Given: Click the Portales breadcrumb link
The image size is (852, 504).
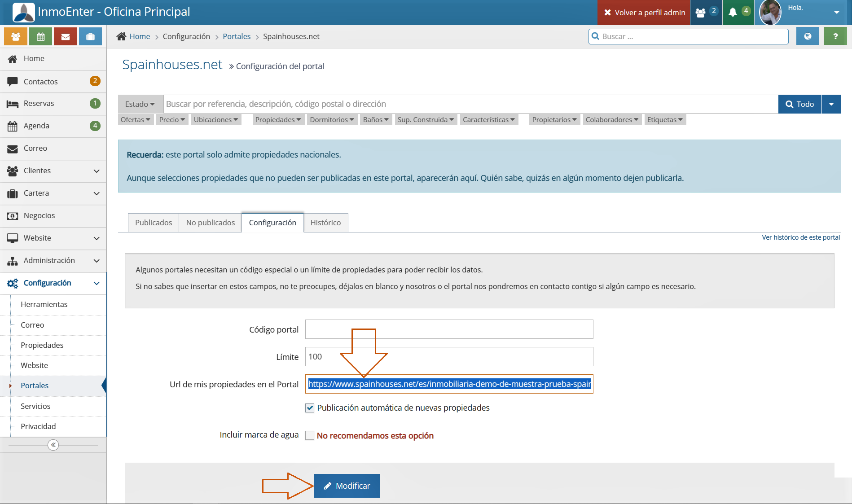Looking at the screenshot, I should coord(237,36).
